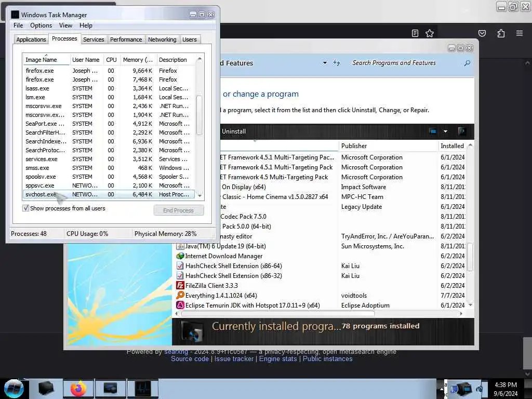Sort processes by CPU column header
Image resolution: width=532 pixels, height=399 pixels.
(111, 60)
